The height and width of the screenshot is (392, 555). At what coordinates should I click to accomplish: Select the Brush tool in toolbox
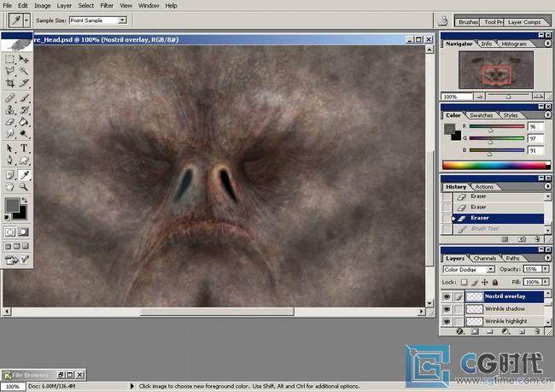tap(23, 97)
